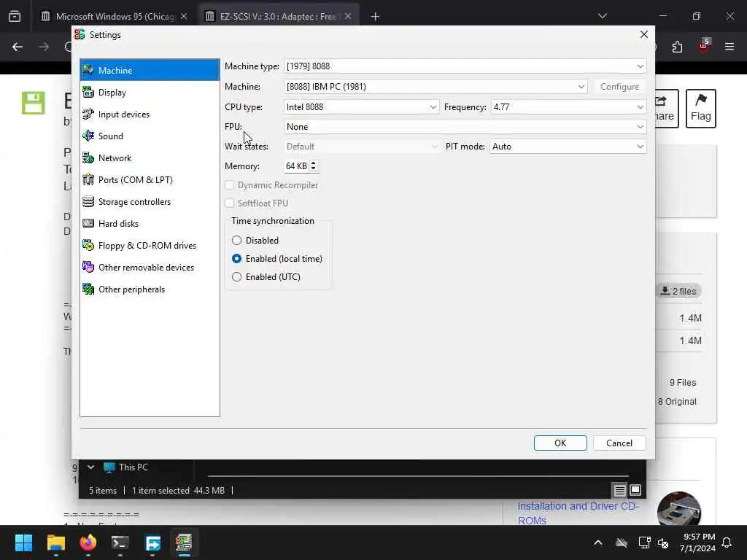Open the Machine settings category
The height and width of the screenshot is (560, 747).
point(150,70)
